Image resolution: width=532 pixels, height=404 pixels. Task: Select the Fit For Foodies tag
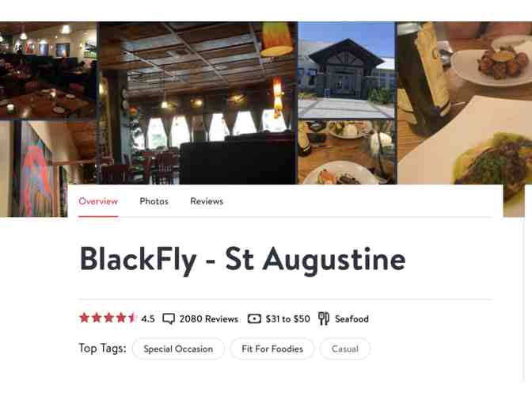click(x=272, y=349)
